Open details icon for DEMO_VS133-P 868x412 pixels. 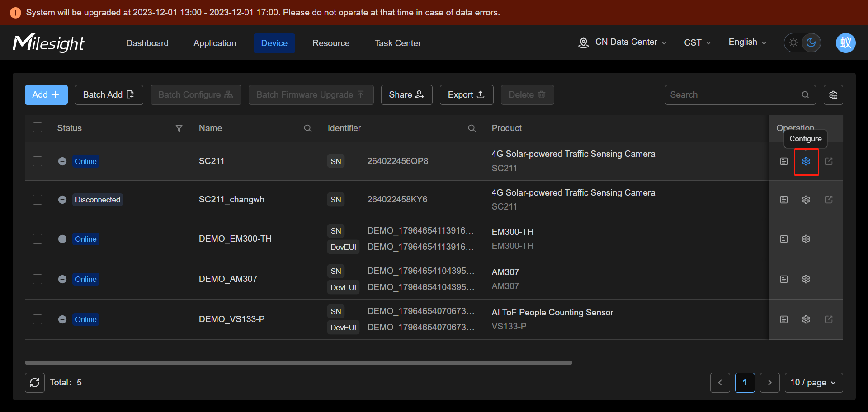point(784,319)
